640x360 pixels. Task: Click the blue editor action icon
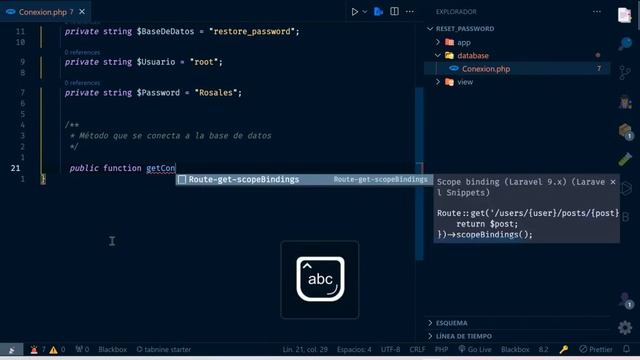click(x=378, y=11)
